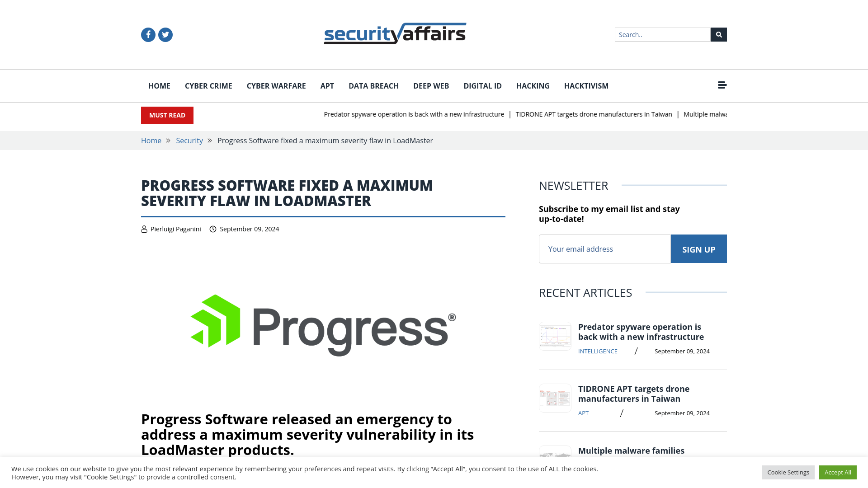Click the Security Affairs home logo
The width and height of the screenshot is (868, 488).
coord(395,33)
